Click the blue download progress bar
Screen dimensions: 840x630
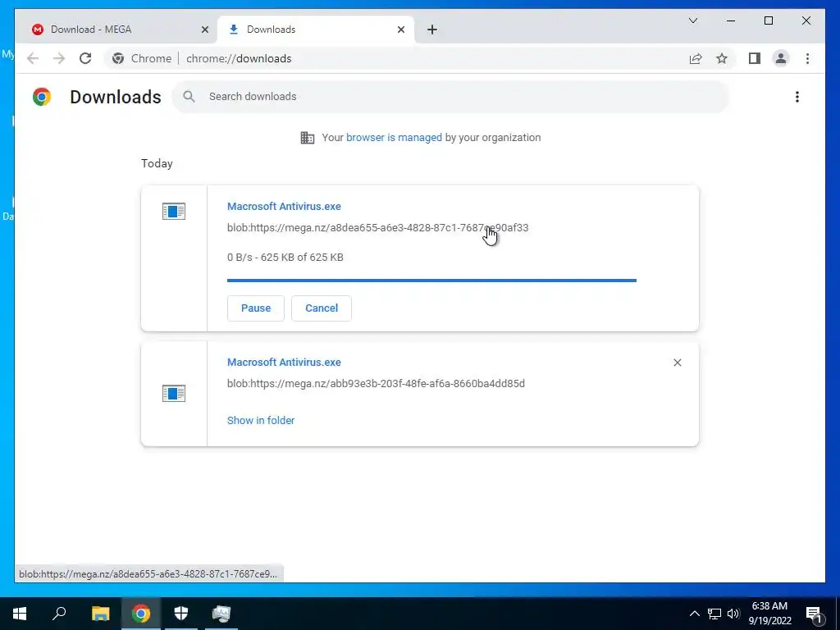click(431, 281)
